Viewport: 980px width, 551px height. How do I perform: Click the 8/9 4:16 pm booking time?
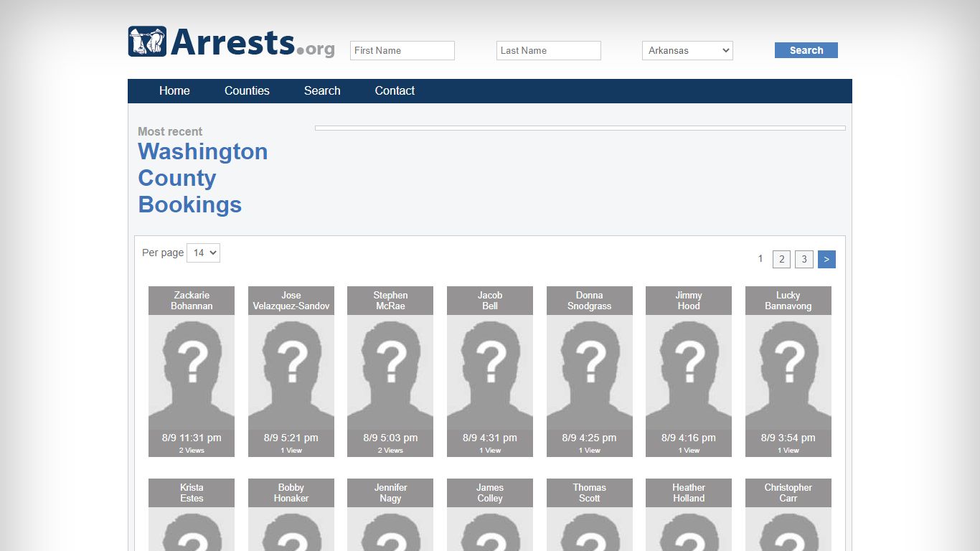(x=689, y=438)
